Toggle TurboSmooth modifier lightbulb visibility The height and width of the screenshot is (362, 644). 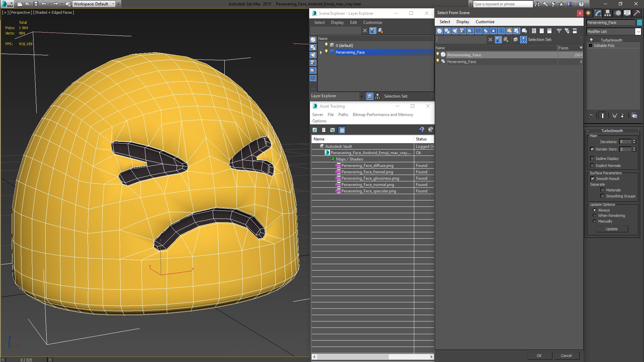tap(591, 40)
